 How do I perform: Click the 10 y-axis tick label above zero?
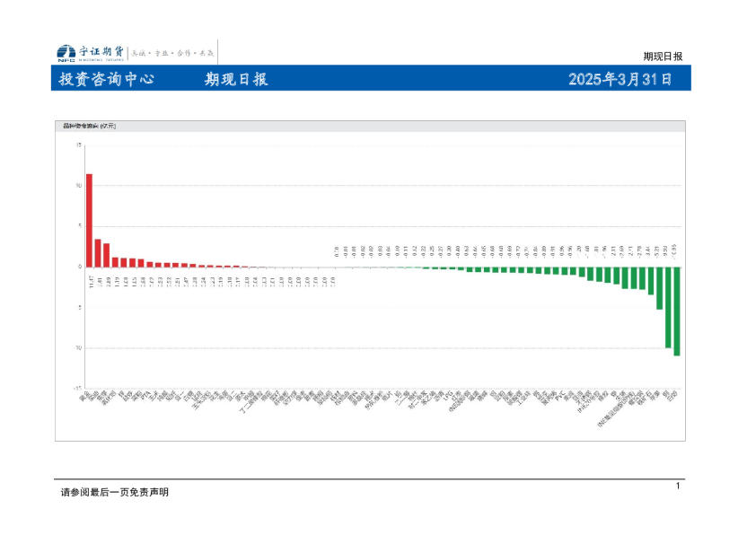pyautogui.click(x=78, y=185)
